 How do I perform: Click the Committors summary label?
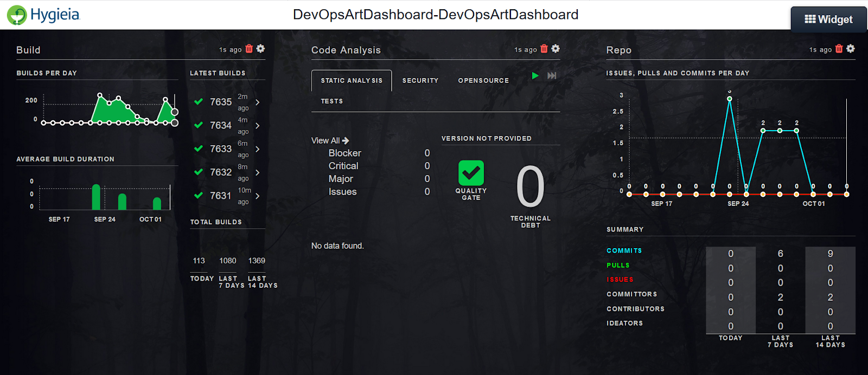coord(631,294)
